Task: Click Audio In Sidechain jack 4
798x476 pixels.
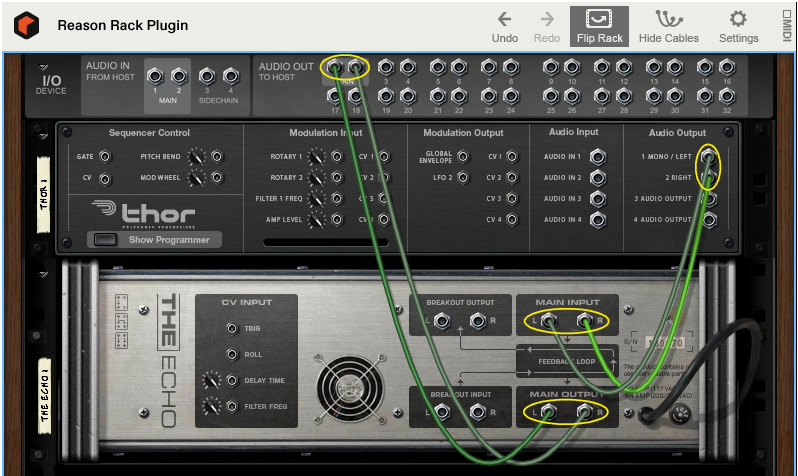Action: [231, 76]
